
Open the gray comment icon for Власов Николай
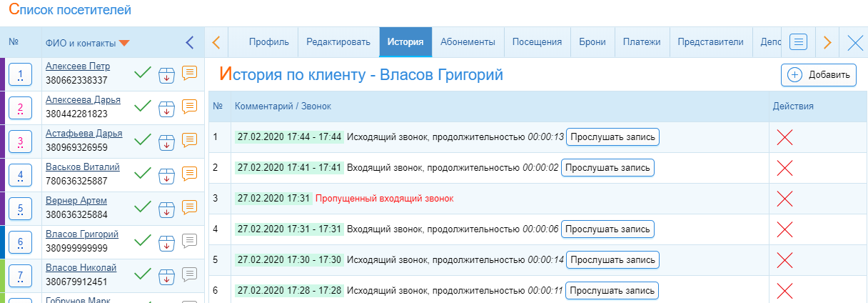pos(189,274)
